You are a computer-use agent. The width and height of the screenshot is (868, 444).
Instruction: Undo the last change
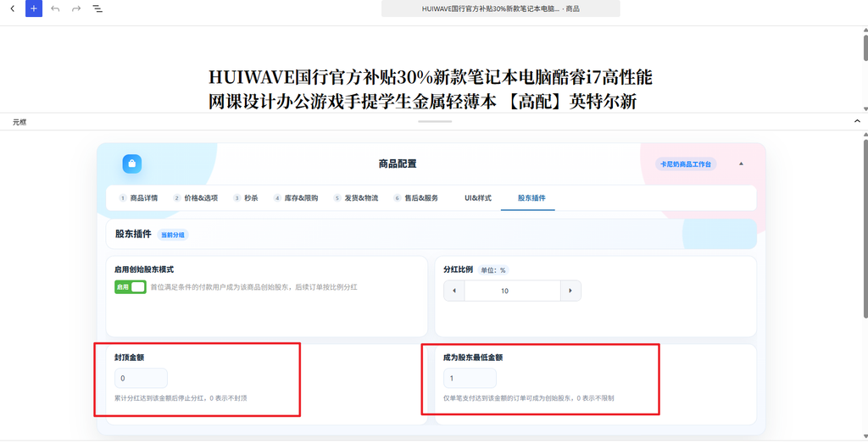coord(55,8)
